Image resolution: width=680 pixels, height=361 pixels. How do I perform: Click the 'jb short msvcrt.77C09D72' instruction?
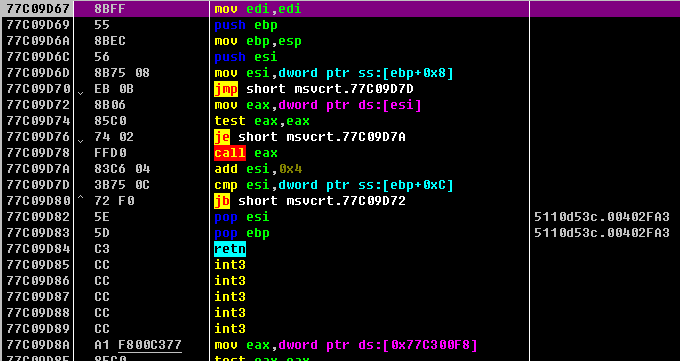(310, 201)
